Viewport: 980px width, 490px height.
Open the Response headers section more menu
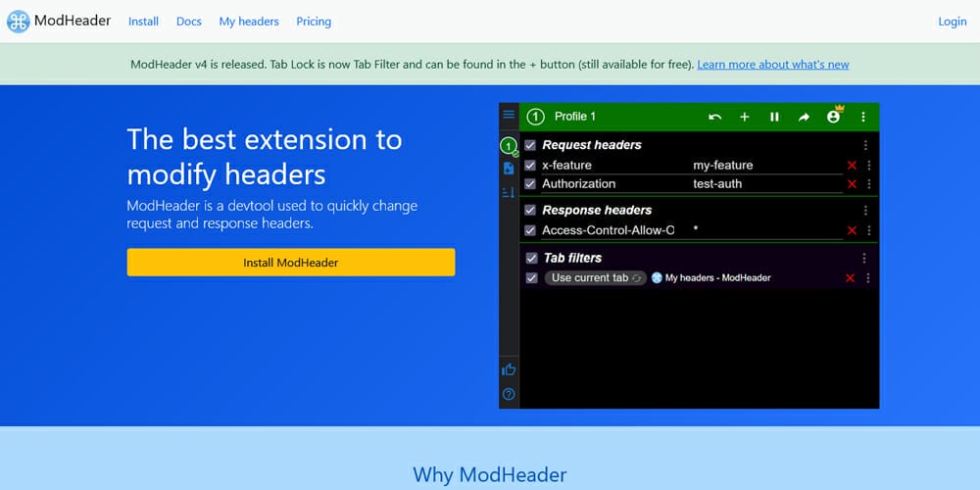tap(865, 210)
